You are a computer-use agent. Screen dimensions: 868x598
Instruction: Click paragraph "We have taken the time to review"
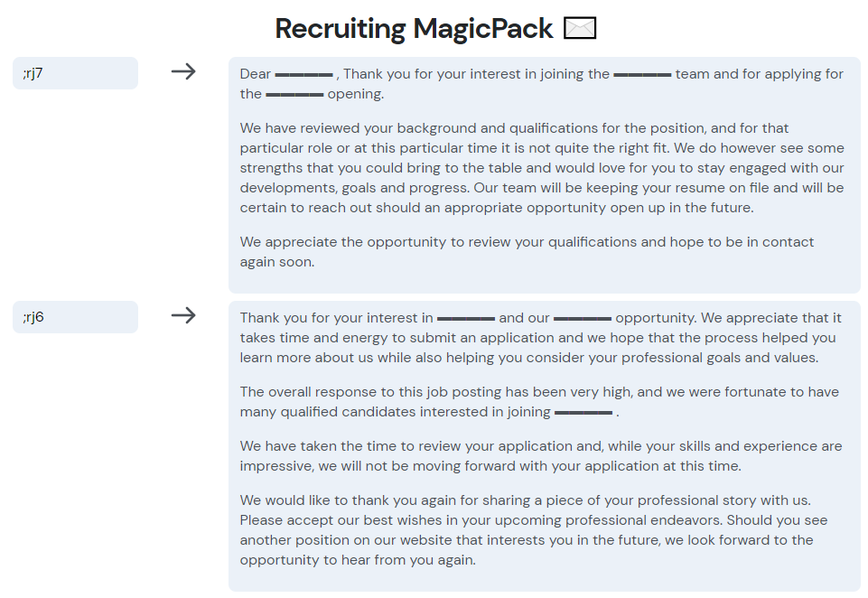(541, 456)
